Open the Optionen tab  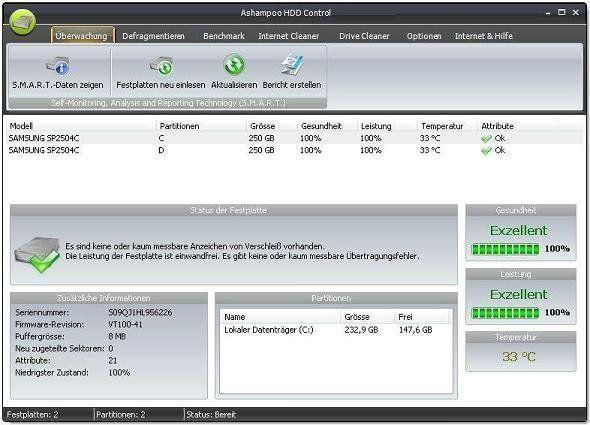click(x=424, y=36)
